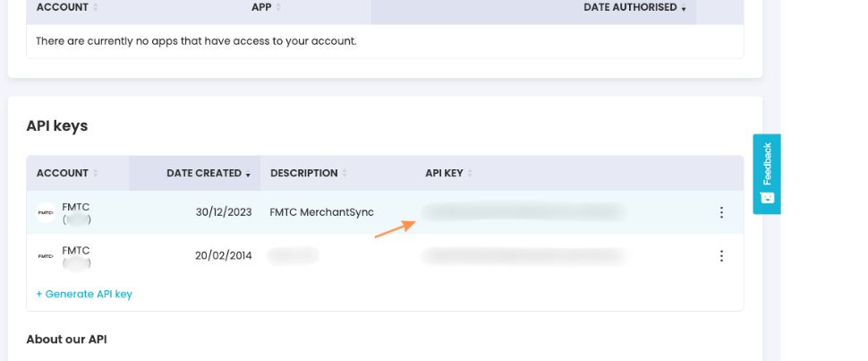Click the About our API heading
The height and width of the screenshot is (361, 868).
[x=67, y=340]
